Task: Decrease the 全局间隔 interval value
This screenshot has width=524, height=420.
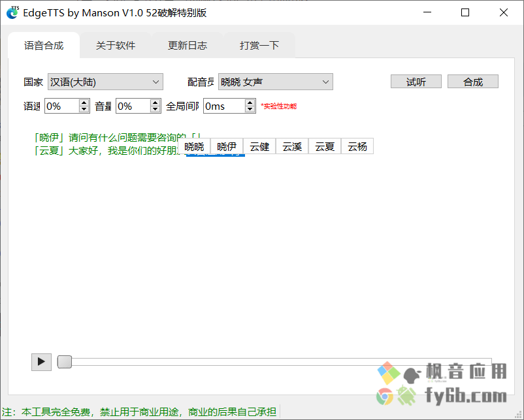Action: coord(250,110)
